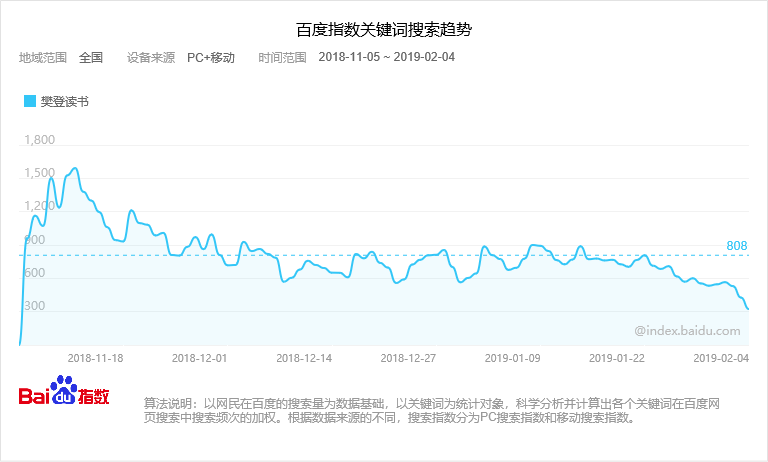Click the chart title 百度指数关键词搜索趋势
This screenshot has width=768, height=462.
coord(384,29)
